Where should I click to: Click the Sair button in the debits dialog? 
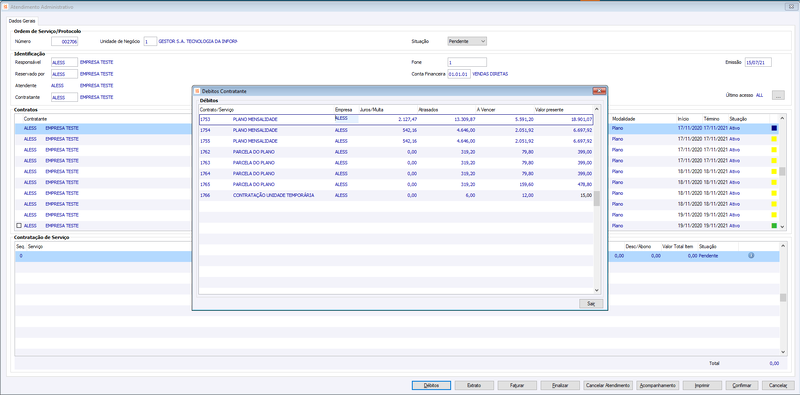click(x=591, y=304)
